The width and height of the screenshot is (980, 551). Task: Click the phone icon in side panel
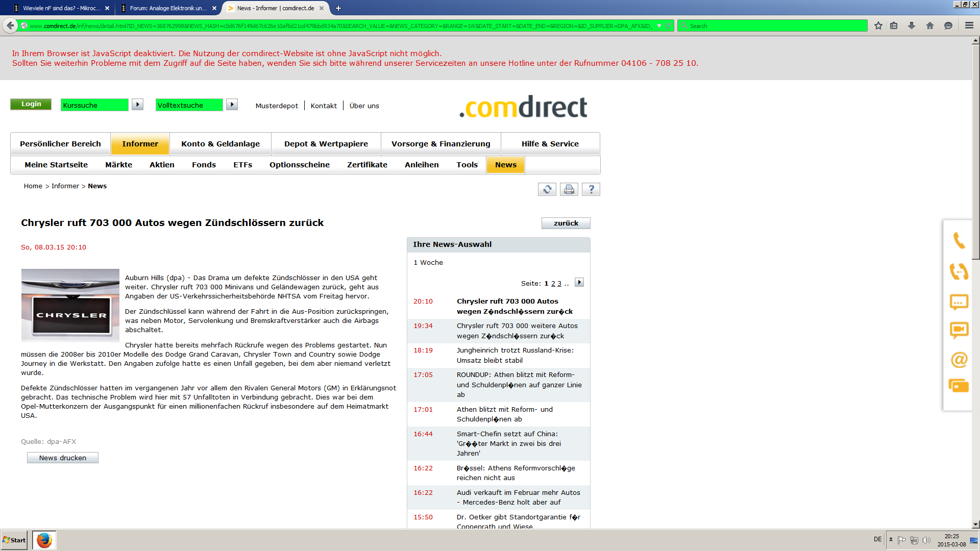click(x=959, y=240)
